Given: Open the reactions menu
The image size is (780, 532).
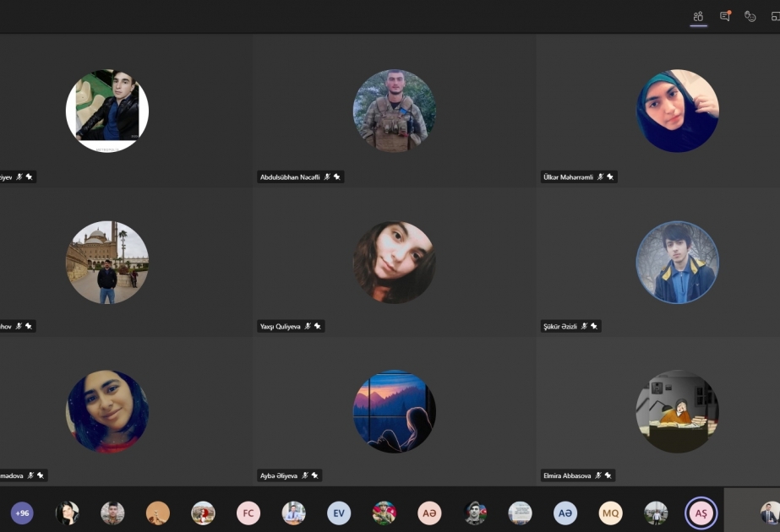Looking at the screenshot, I should (x=750, y=16).
